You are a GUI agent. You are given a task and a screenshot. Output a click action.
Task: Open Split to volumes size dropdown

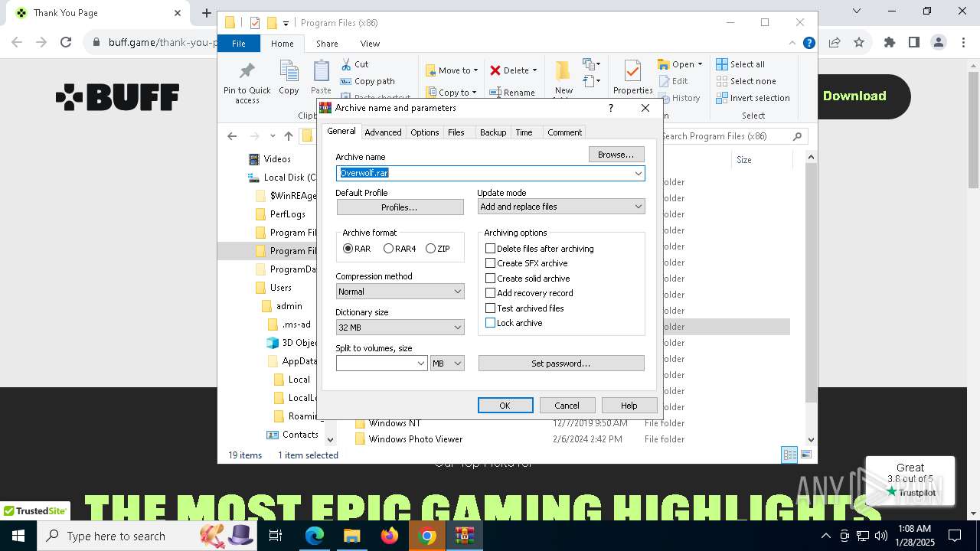tap(420, 364)
